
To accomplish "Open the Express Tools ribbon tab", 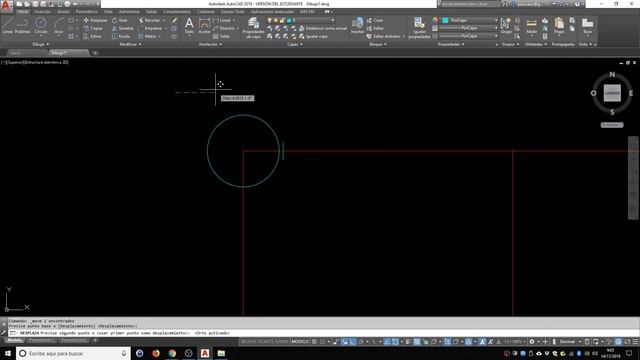I will tap(233, 12).
